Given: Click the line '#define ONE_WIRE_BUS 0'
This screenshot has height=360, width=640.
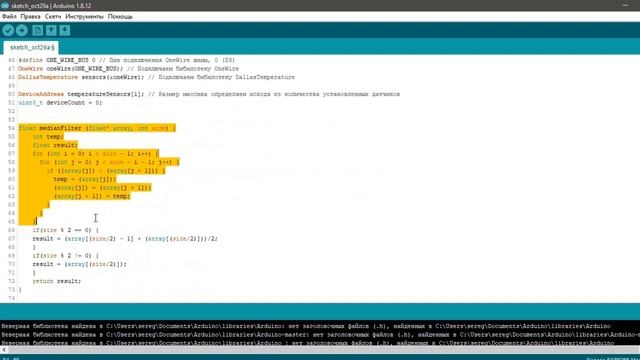Looking at the screenshot, I should (x=127, y=60).
